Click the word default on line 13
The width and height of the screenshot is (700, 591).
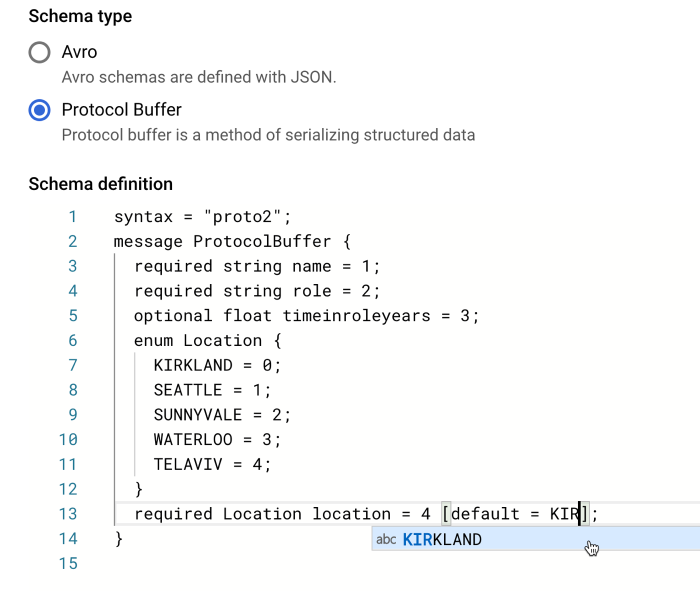(x=485, y=514)
